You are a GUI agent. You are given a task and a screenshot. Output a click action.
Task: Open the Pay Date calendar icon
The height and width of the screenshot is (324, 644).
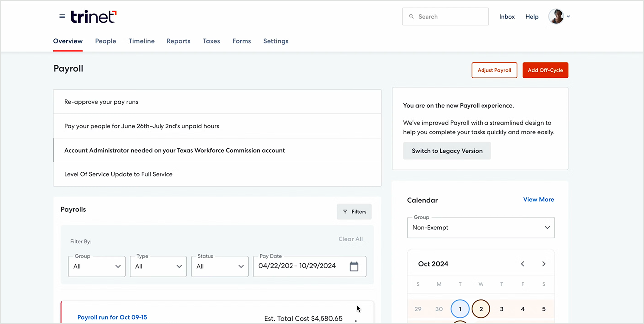354,266
